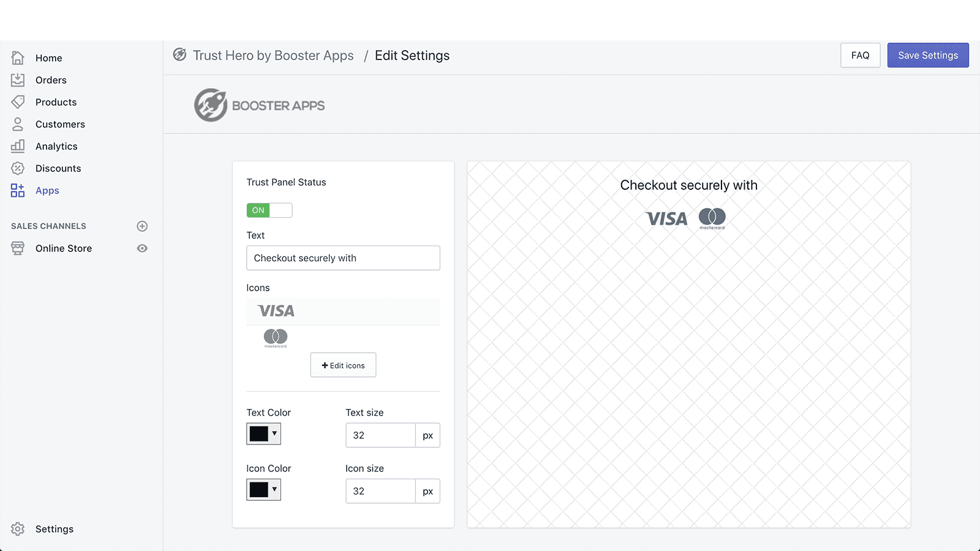
Task: Go to Discounts
Action: point(58,168)
